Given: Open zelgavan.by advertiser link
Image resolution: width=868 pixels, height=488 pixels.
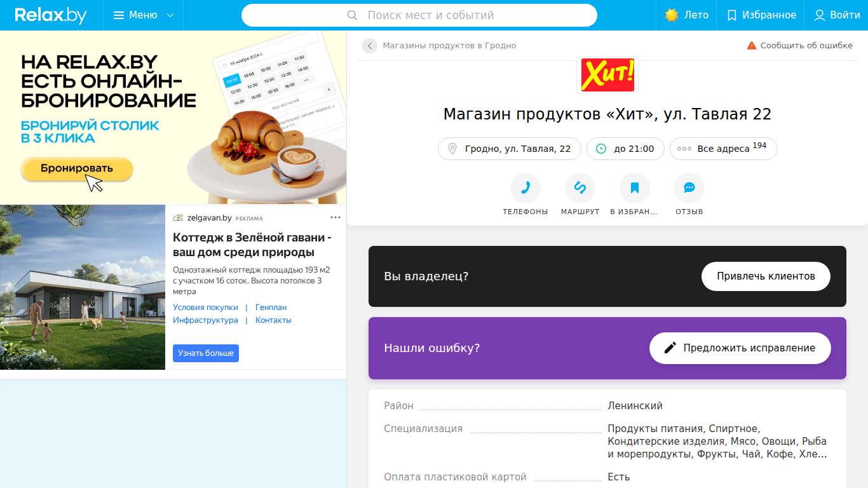Looking at the screenshot, I should 209,218.
